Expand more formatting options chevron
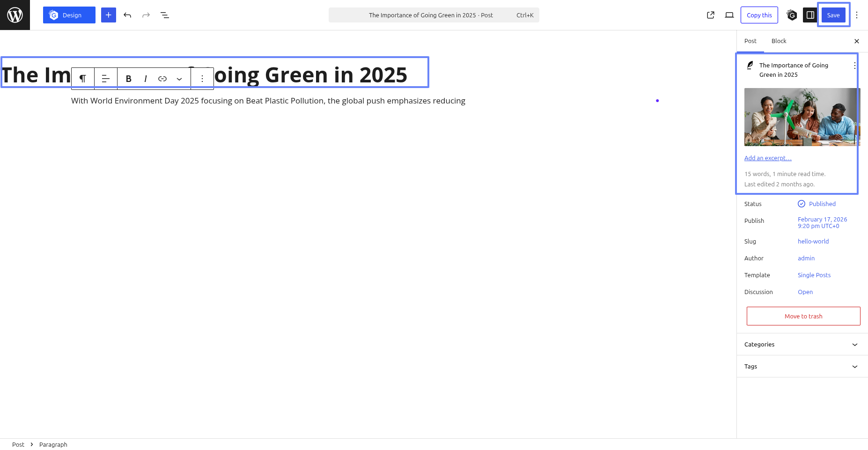 (x=179, y=79)
